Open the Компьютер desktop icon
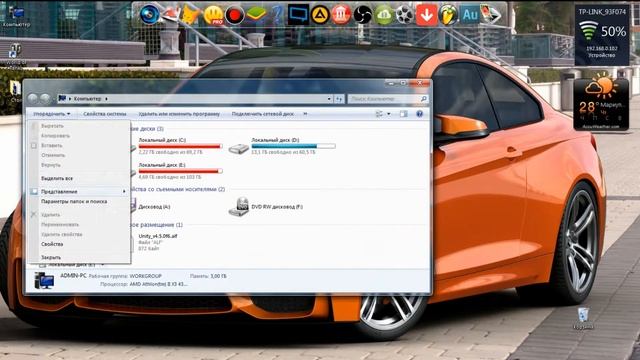This screenshot has height=360, width=640. pos(16,16)
